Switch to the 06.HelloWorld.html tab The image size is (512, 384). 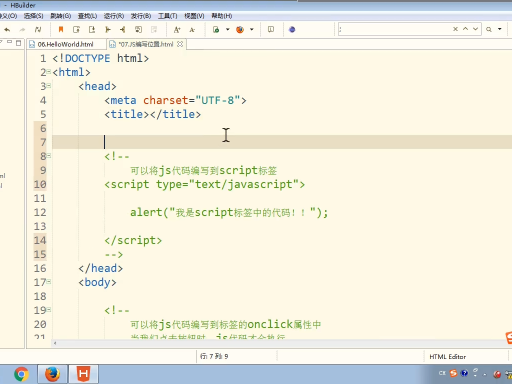coord(66,44)
